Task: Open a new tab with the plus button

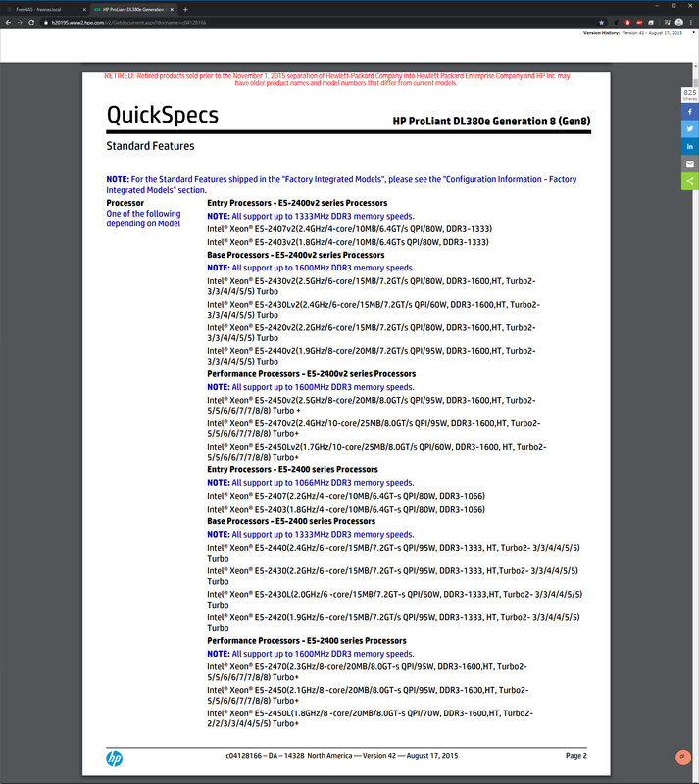Action: pos(185,9)
